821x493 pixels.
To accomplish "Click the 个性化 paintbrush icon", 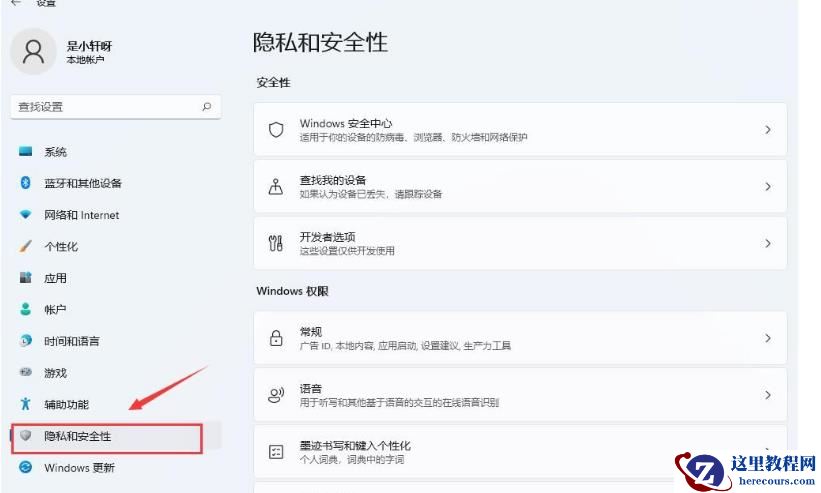I will (25, 246).
